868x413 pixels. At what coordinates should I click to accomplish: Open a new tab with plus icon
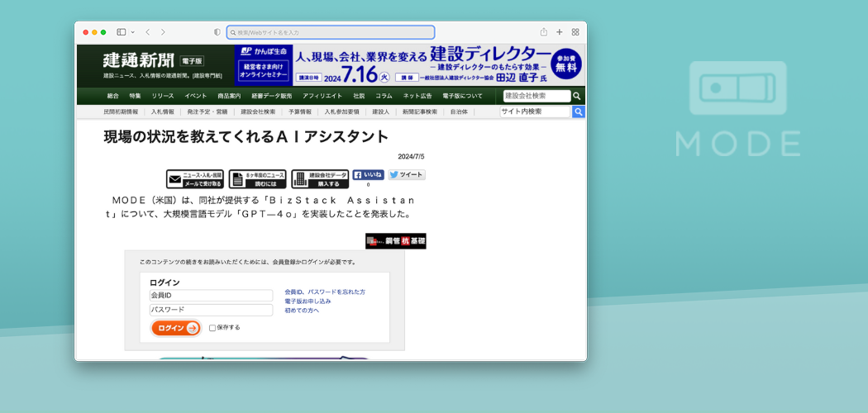[560, 32]
